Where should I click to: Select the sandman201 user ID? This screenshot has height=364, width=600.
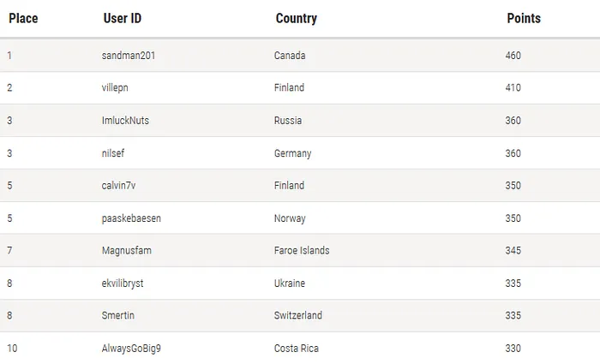pos(129,56)
